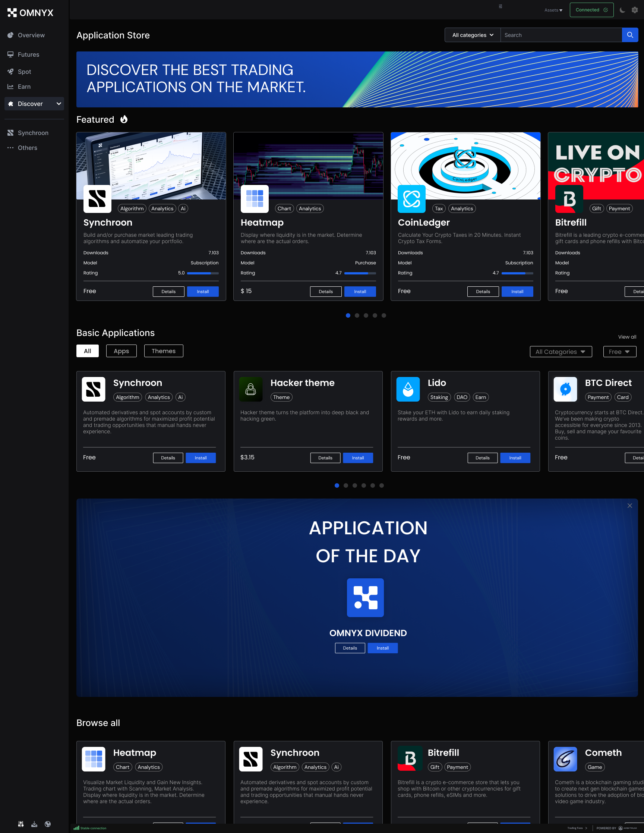
Task: Click CoinLedger app icon in Featured
Action: click(x=412, y=199)
